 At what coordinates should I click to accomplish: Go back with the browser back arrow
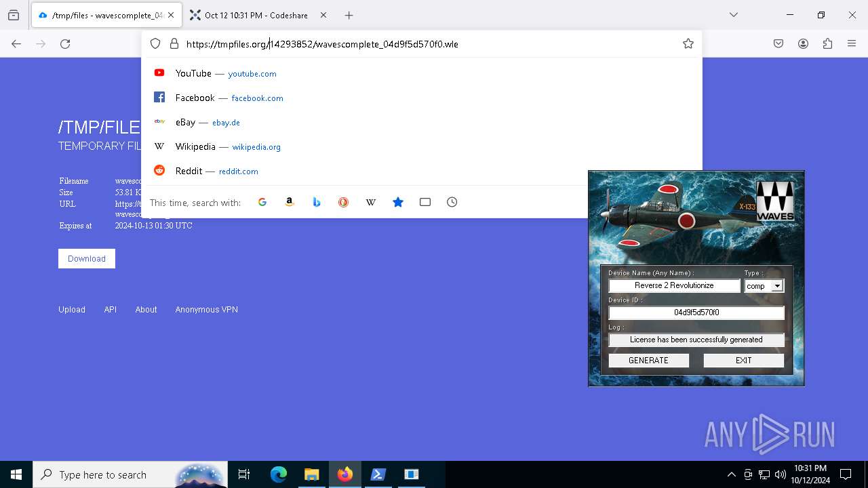pyautogui.click(x=16, y=43)
